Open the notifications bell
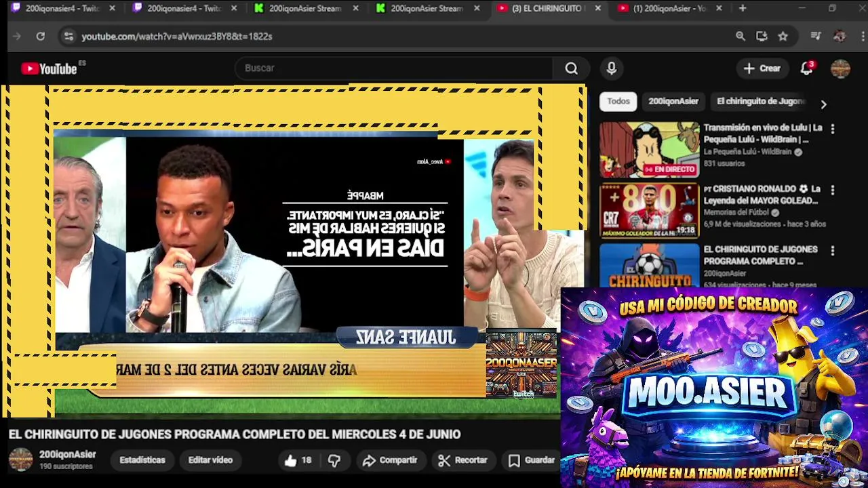This screenshot has height=488, width=868. (806, 68)
